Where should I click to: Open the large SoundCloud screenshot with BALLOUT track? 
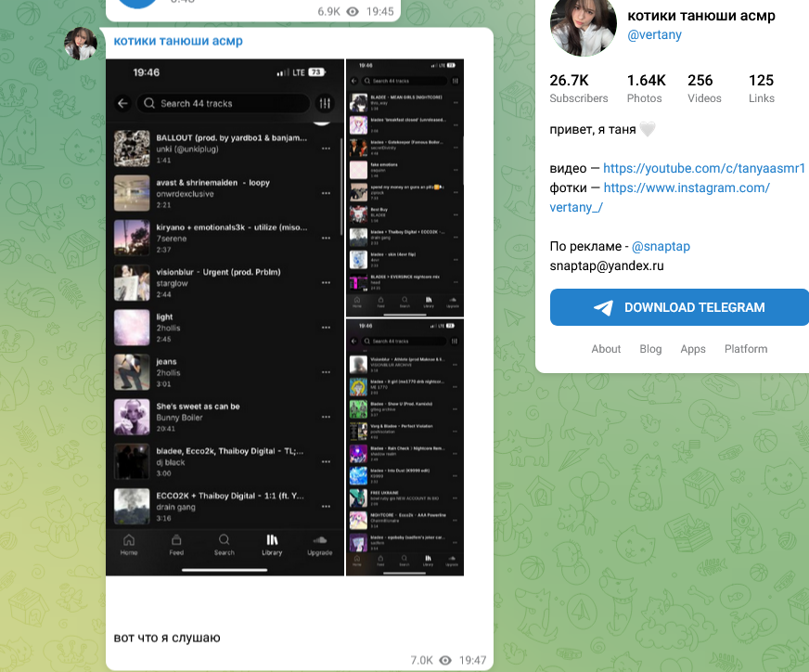click(225, 317)
